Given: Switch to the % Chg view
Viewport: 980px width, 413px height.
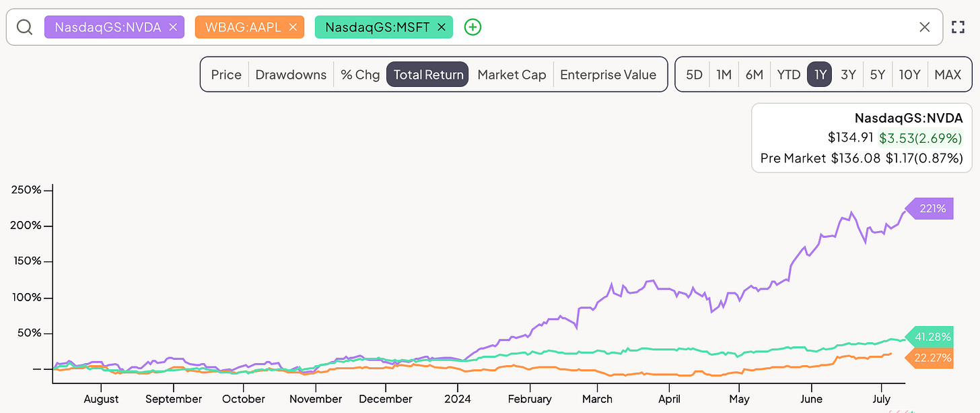Looking at the screenshot, I should click(360, 75).
